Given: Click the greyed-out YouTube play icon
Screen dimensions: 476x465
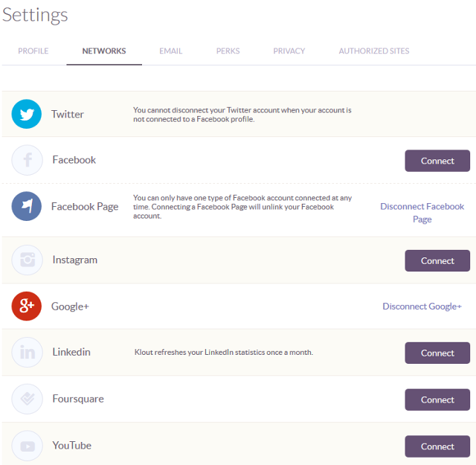Looking at the screenshot, I should point(27,446).
